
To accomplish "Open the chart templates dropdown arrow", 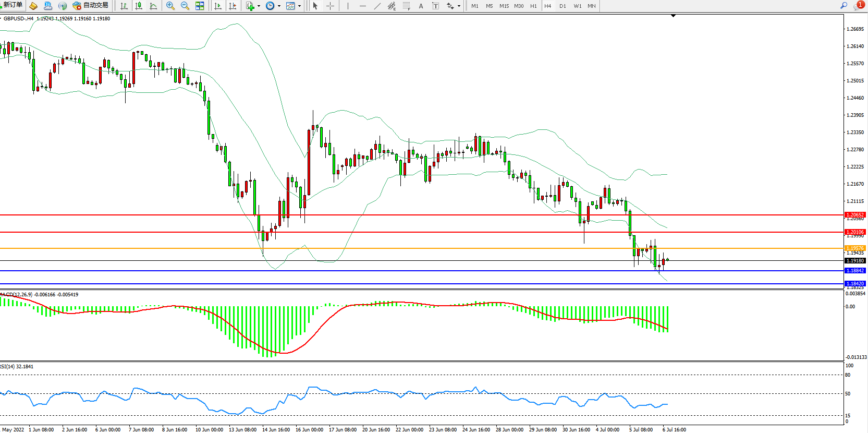I will coord(299,6).
